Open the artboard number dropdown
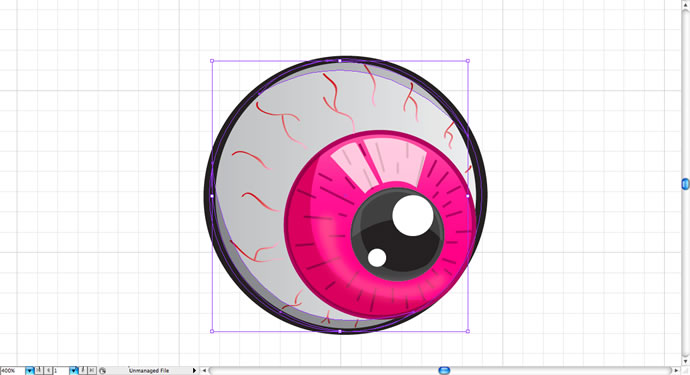 (73, 371)
